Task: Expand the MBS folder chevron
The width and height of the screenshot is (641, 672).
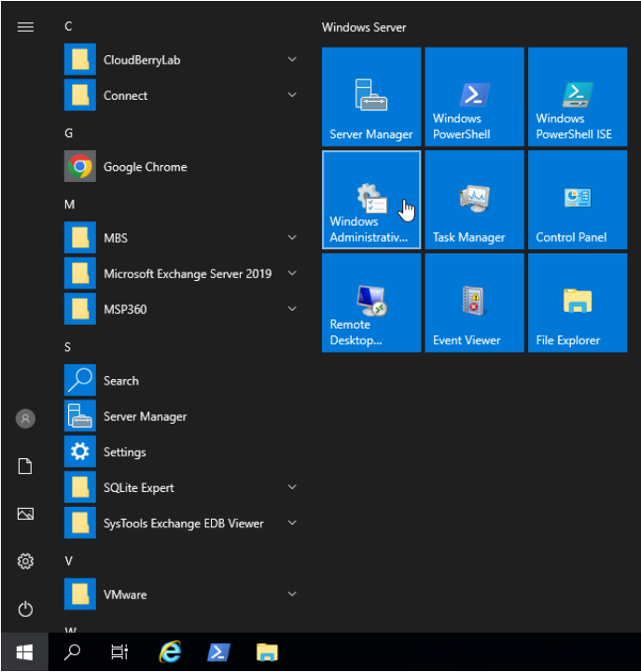Action: (292, 237)
